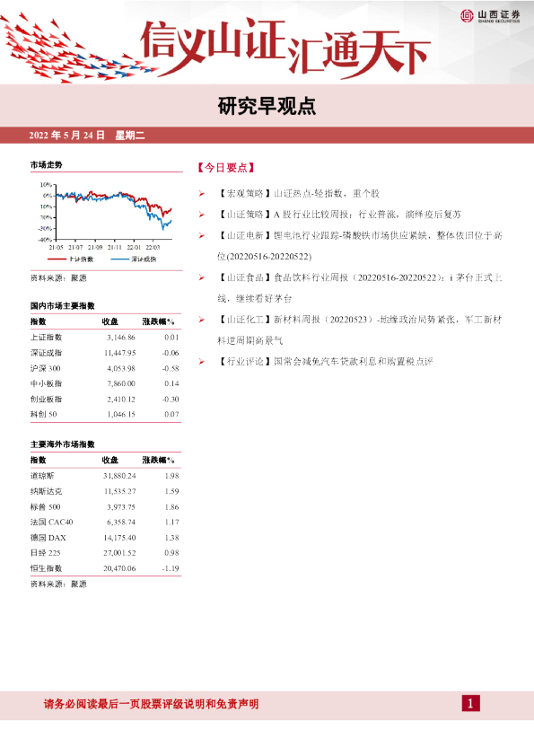Click the footer disclaimer 请务必阅读最后一页
Viewport: 534px width, 756px height.
click(x=151, y=704)
